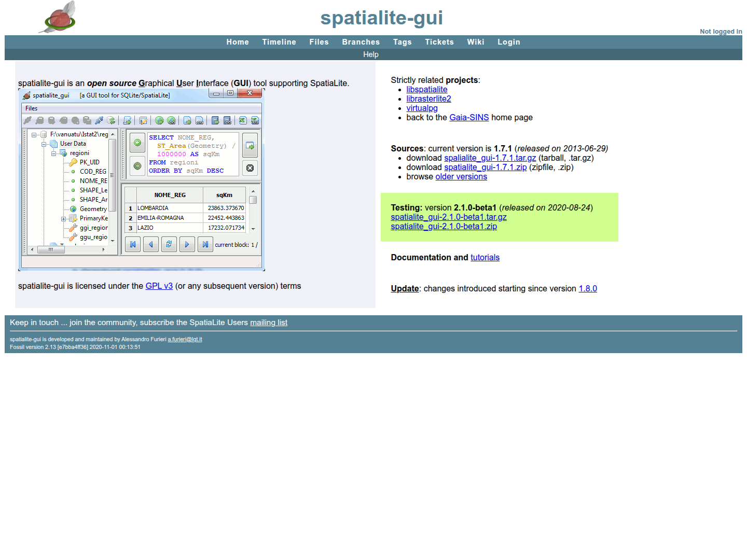
Task: Click the tree panel horizontal scrollbar
Action: tap(67, 249)
